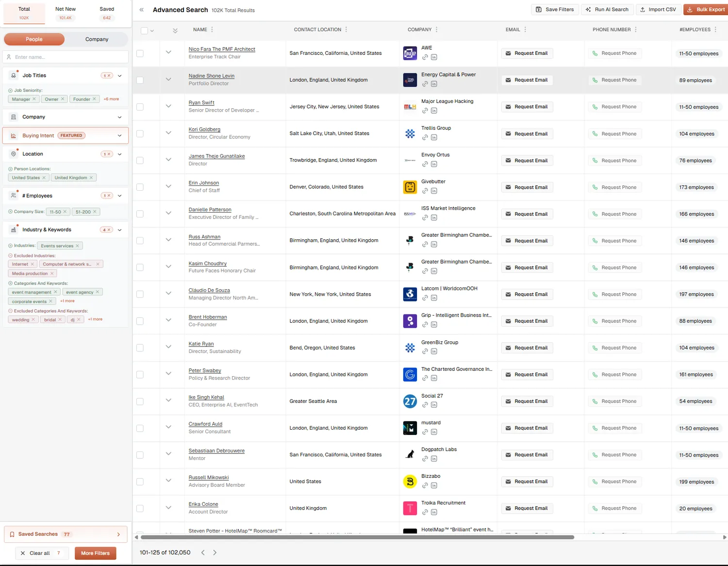
Task: Click the Social 27 company logo
Action: [x=410, y=401]
